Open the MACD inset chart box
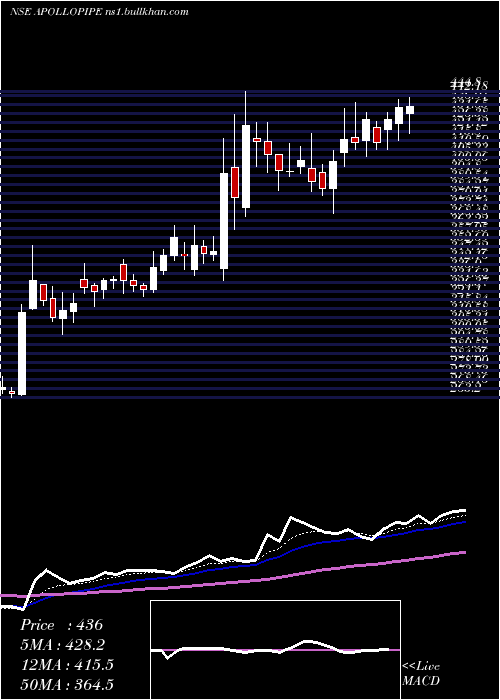Image resolution: width=500 pixels, height=700 pixels. [x=275, y=650]
